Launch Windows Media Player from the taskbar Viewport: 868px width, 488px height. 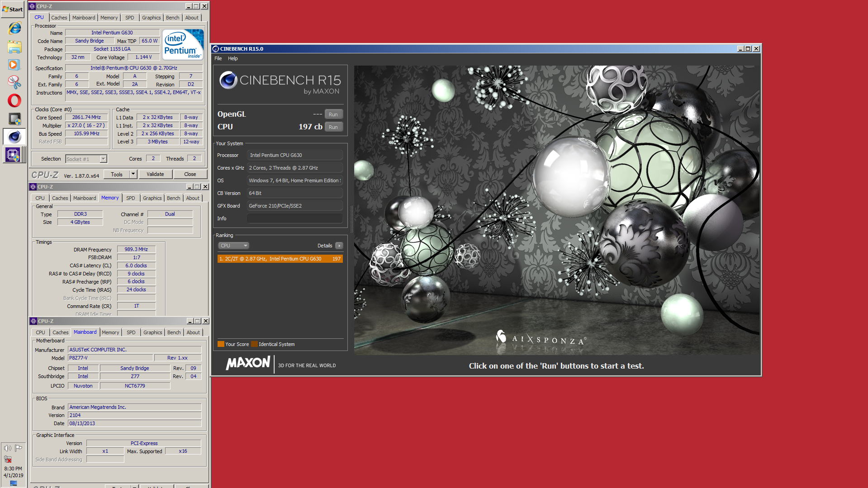coord(14,65)
